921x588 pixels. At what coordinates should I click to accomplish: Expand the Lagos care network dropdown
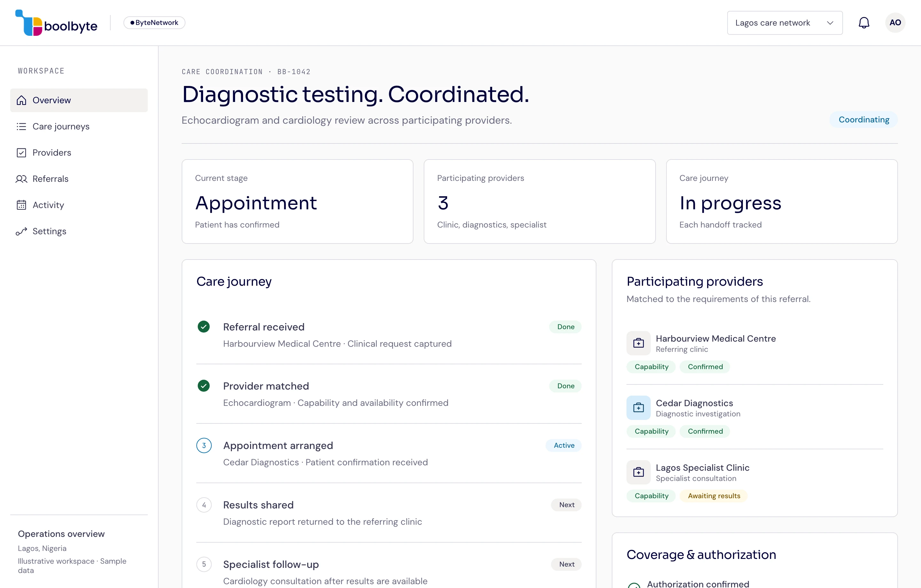(784, 23)
